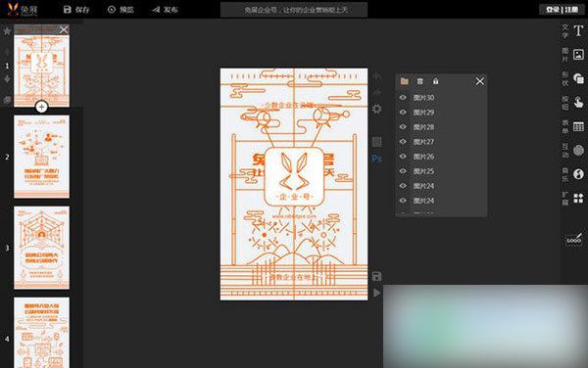Click the star icon above page list

coord(7,31)
